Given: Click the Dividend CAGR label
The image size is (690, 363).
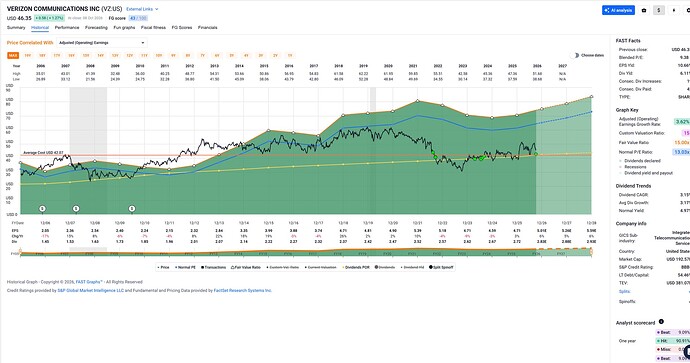Looking at the screenshot, I should [x=631, y=194].
